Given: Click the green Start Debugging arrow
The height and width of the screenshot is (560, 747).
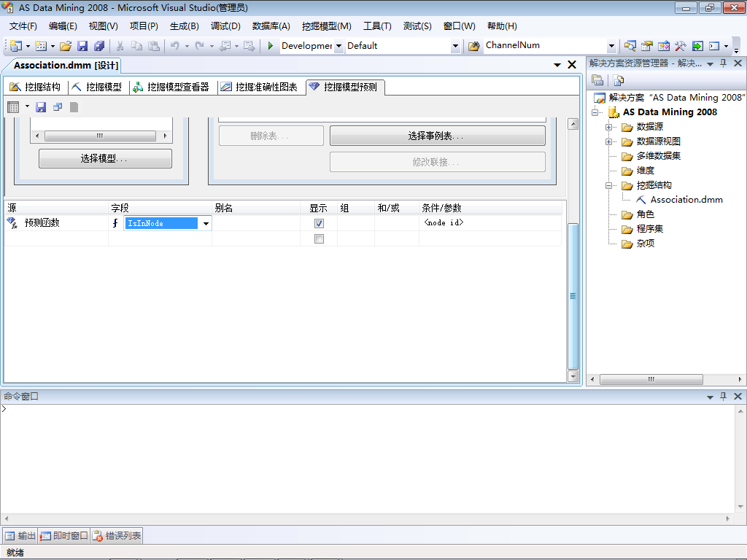Looking at the screenshot, I should coord(270,46).
